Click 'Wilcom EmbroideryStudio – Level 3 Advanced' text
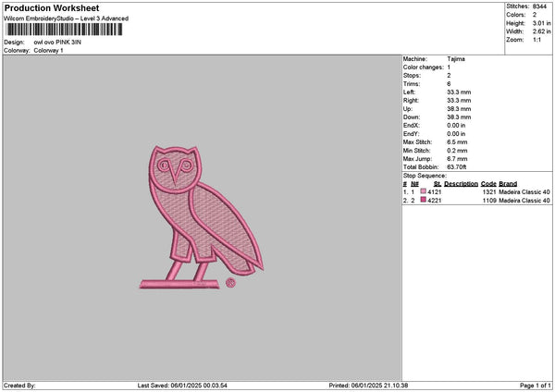 [67, 18]
